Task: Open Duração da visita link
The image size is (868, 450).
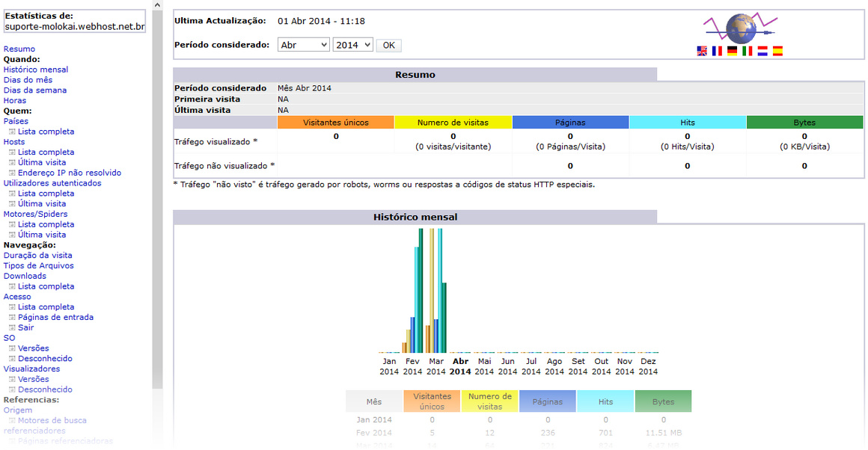Action: tap(38, 256)
